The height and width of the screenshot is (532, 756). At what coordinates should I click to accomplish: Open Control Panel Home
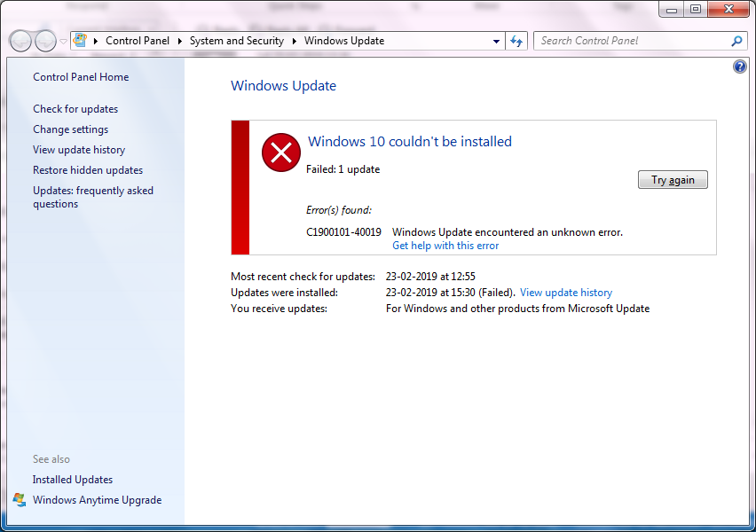pos(81,77)
